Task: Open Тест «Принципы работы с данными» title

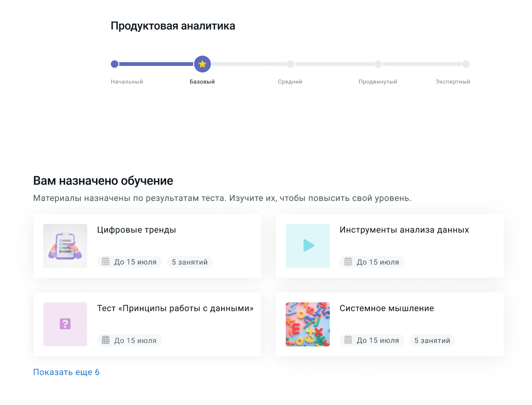Action: pos(175,308)
